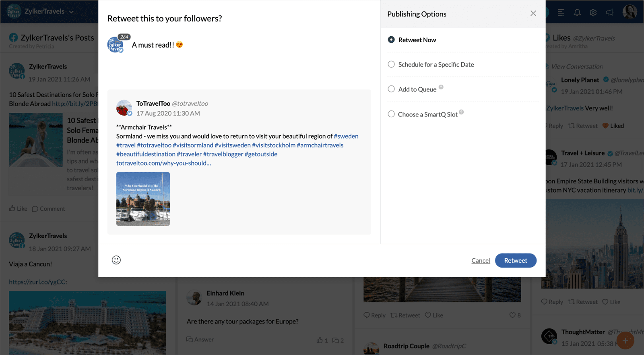Expand the ZylkerTravels brand dropdown

[x=71, y=12]
